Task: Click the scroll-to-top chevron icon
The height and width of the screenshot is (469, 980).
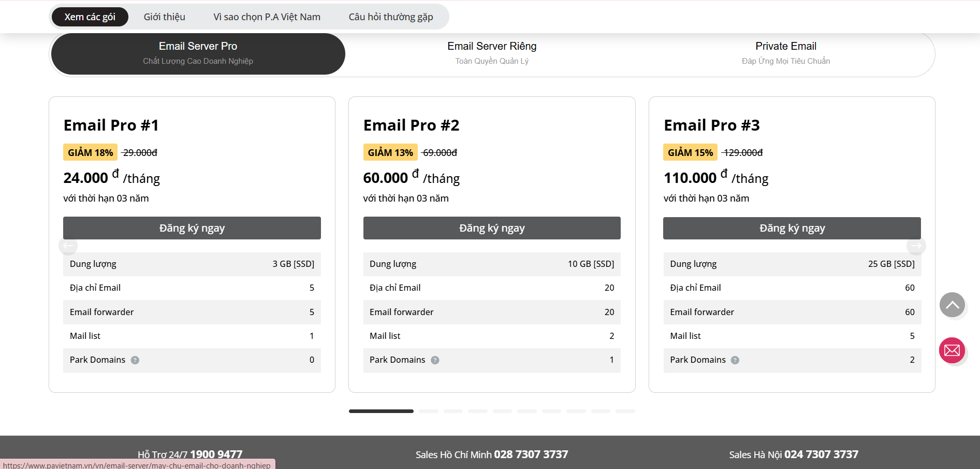Action: coord(952,305)
